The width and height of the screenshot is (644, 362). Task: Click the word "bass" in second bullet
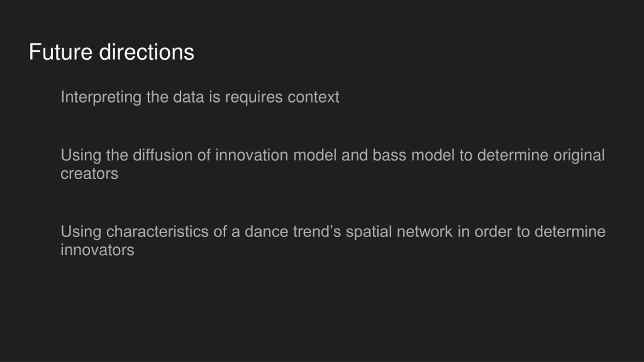[x=389, y=155]
